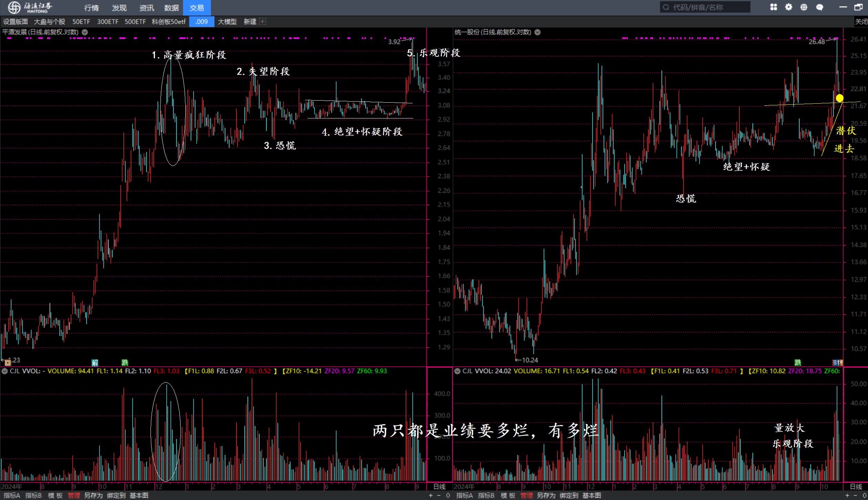Screen dimensions: 868x500
Task: Select the 科创板50etf layout tab
Action: tap(168, 22)
